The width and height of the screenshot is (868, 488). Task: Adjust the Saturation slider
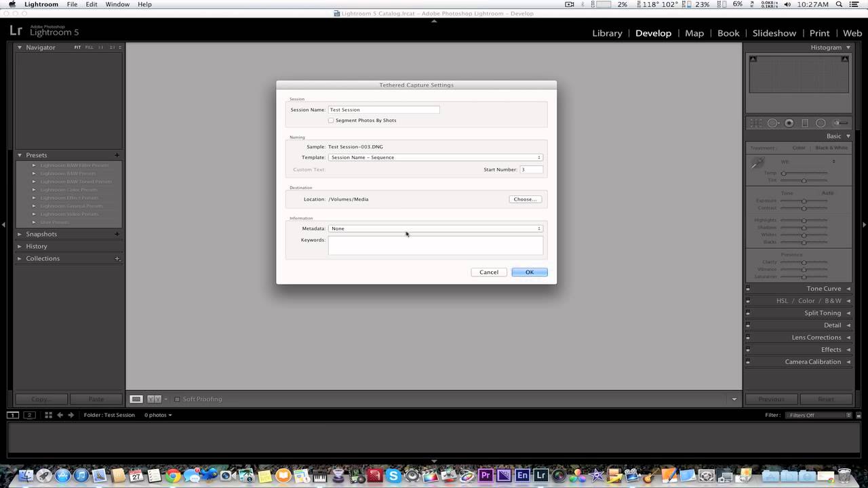pos(804,277)
